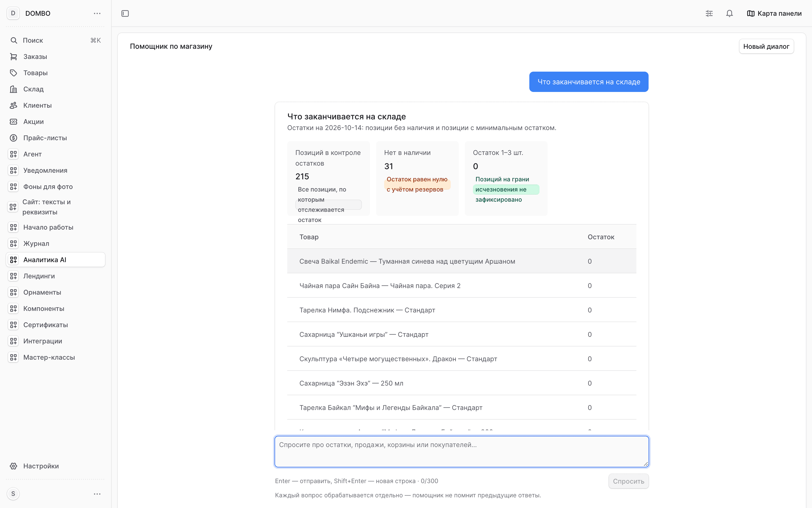This screenshot has width=812, height=508.
Task: Open Мастер-классы section
Action: pos(56,357)
